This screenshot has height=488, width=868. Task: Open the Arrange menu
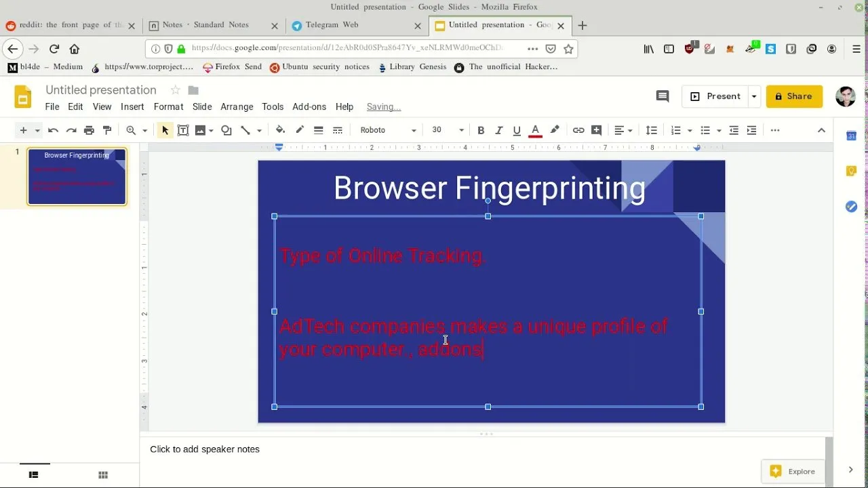click(x=237, y=106)
